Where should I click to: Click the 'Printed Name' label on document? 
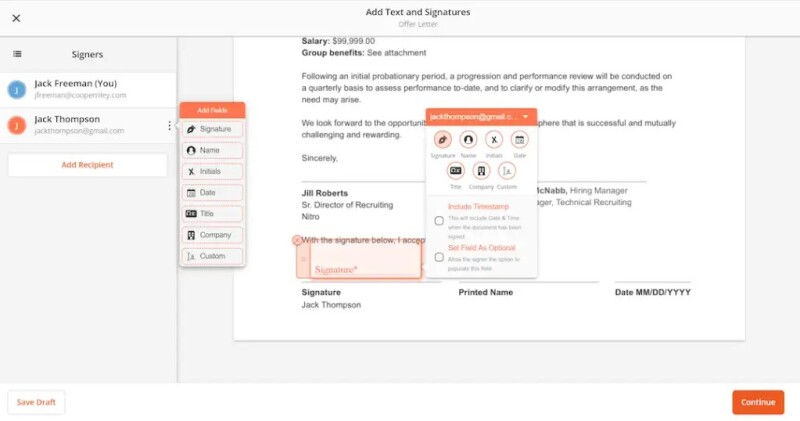(486, 292)
